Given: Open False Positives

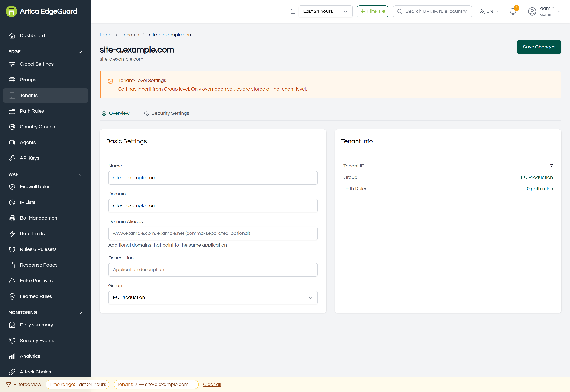Looking at the screenshot, I should 45,281.
